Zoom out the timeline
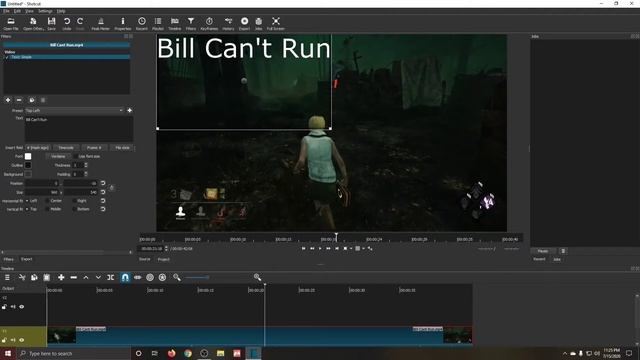 pos(177,278)
